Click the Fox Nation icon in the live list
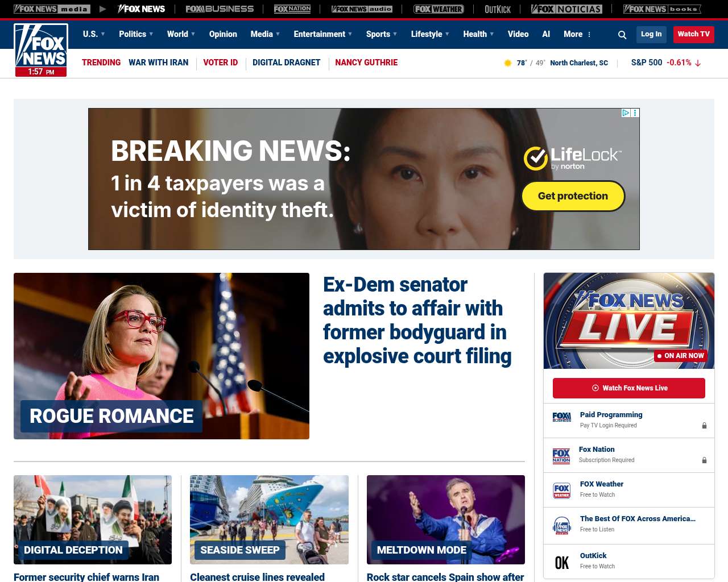The width and height of the screenshot is (728, 582). pyautogui.click(x=561, y=456)
